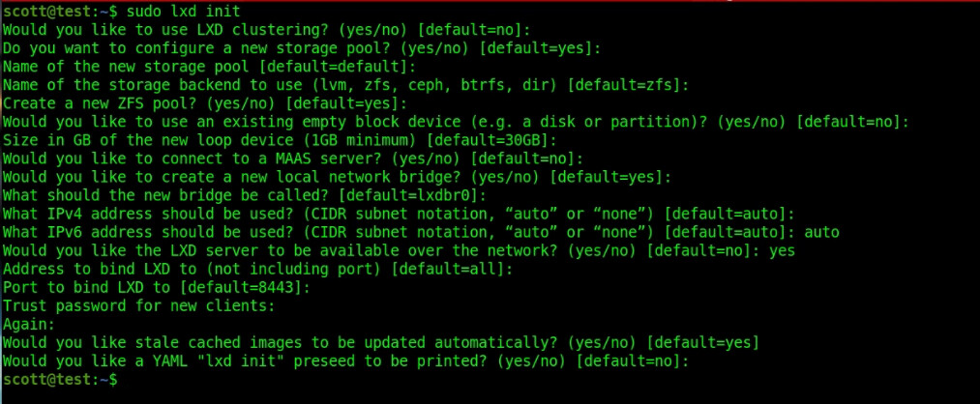Click the 'Trust password for new clients' line
This screenshot has width=980, height=404.
138,306
